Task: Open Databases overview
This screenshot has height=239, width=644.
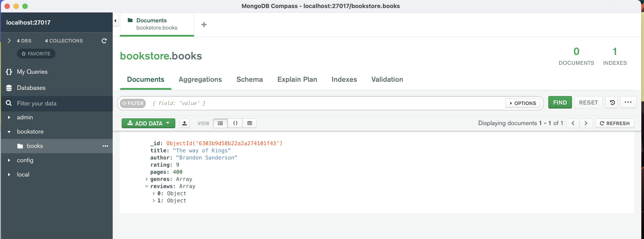Action: (x=31, y=88)
